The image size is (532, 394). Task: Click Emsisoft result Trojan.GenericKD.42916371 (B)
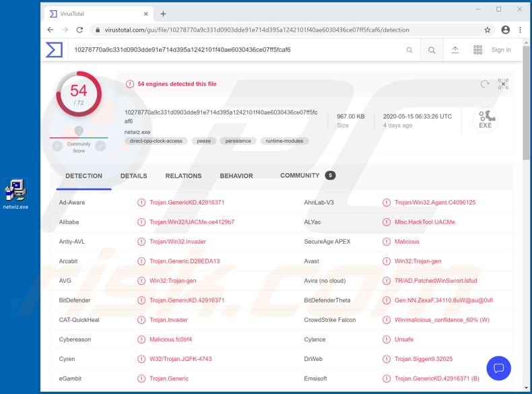[x=436, y=379]
